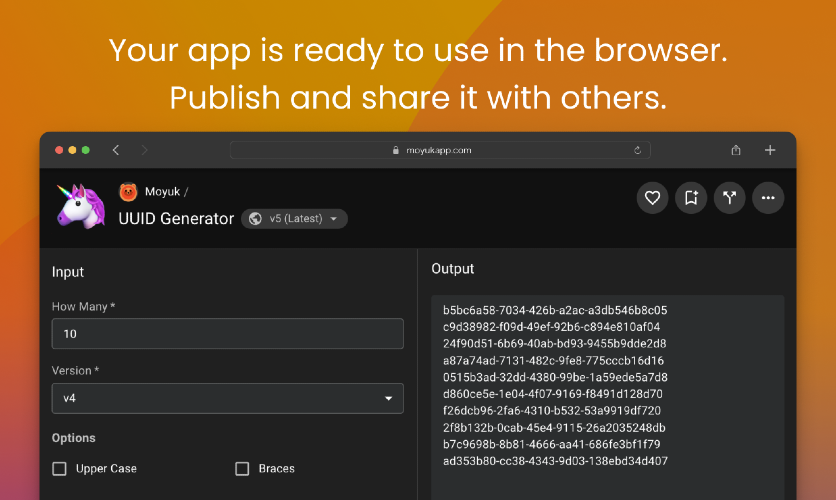The height and width of the screenshot is (500, 836).
Task: Click the browser share icon
Action: [736, 150]
